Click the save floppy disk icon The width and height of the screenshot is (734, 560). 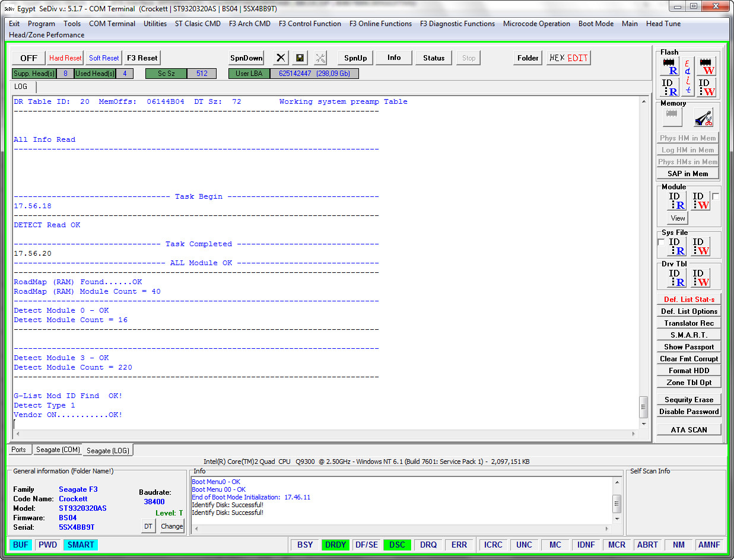click(300, 58)
